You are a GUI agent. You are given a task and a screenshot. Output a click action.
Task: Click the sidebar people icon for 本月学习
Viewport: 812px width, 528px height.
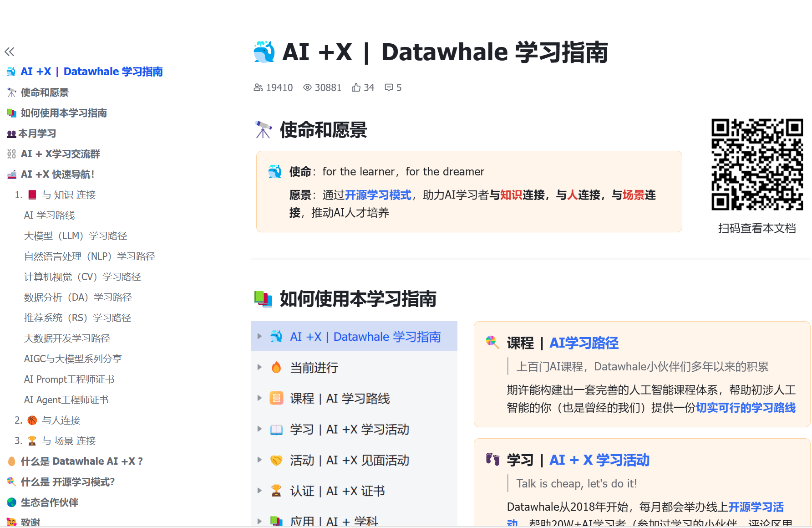click(x=11, y=134)
